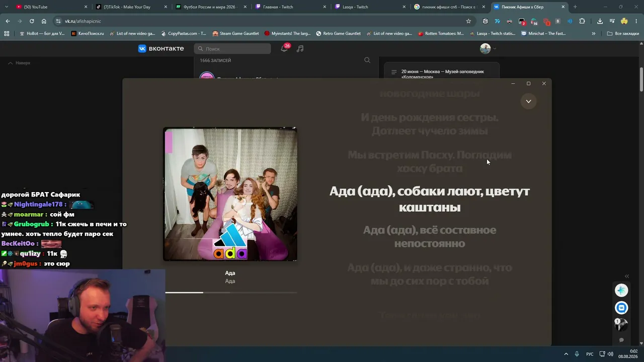This screenshot has width=644, height=362.
Task: Open the Steam Game Gauntlet bookmark
Action: [x=235, y=34]
